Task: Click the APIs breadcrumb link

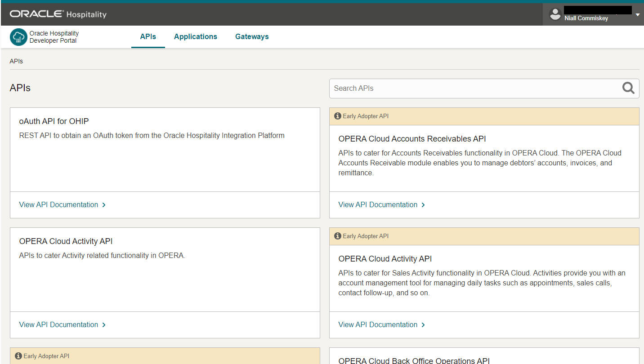Action: pos(16,61)
